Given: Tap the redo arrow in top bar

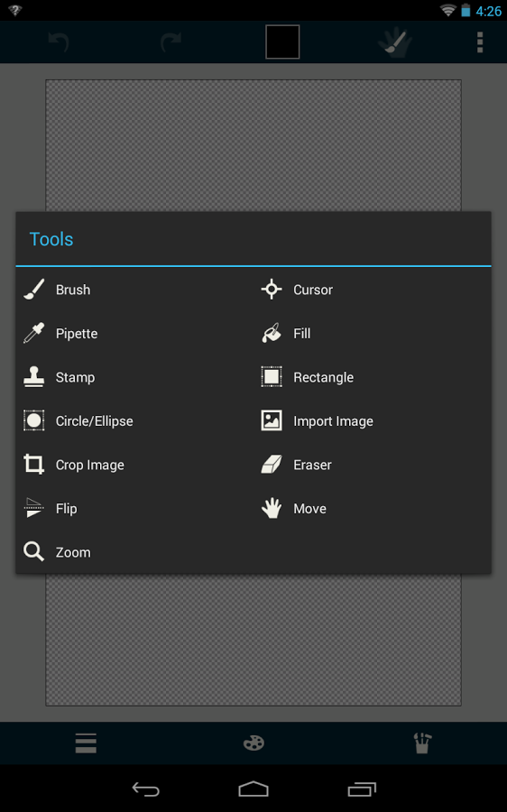Looking at the screenshot, I should pyautogui.click(x=171, y=42).
